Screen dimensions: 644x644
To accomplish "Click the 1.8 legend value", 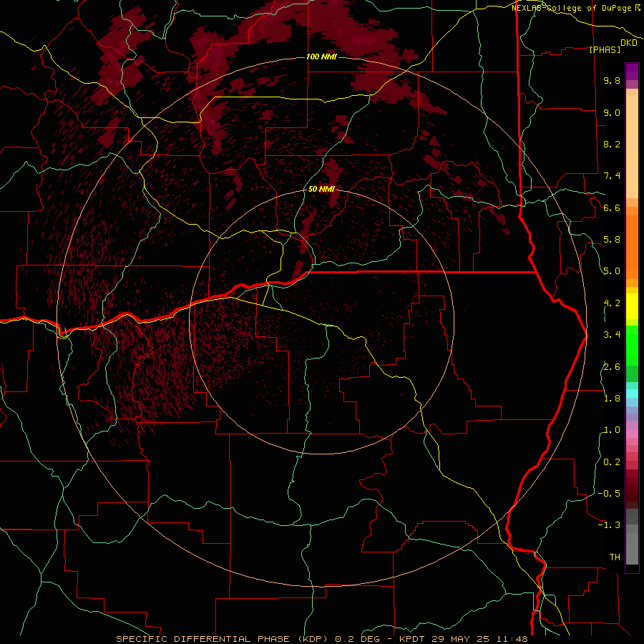I will (612, 399).
